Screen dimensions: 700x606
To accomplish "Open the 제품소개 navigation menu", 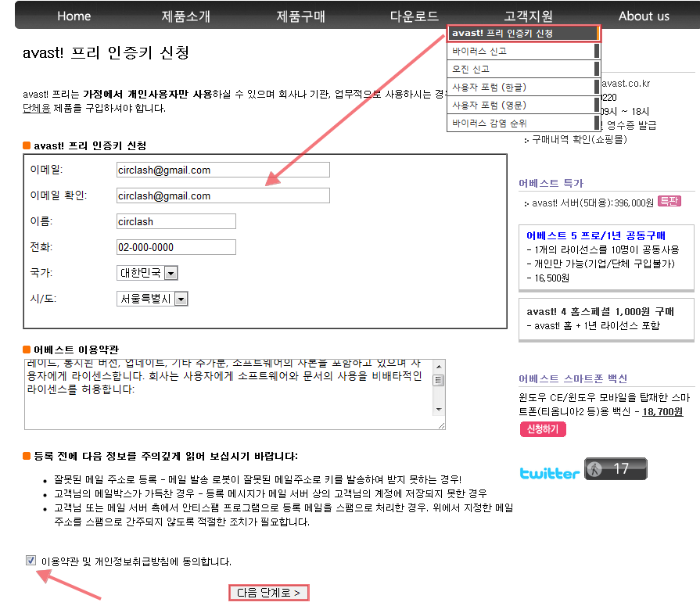I will [185, 16].
